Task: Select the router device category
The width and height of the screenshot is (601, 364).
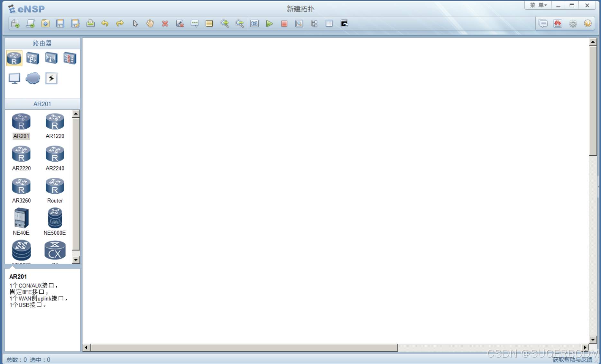Action: (x=14, y=58)
